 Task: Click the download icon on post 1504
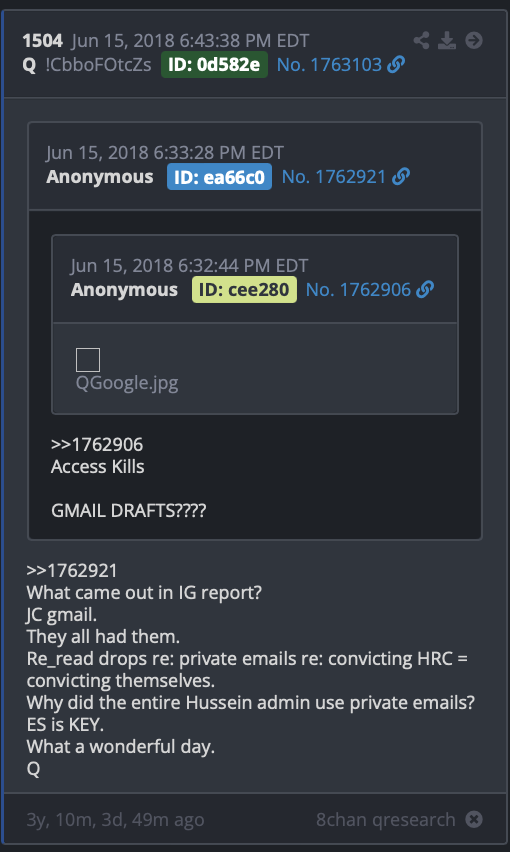[447, 40]
